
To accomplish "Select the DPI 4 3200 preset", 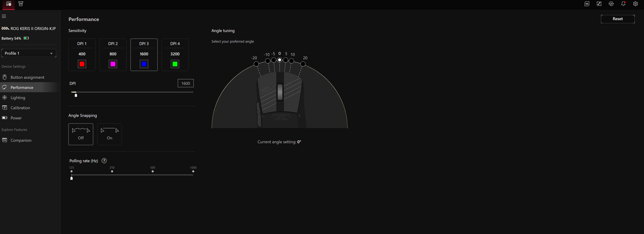I will pos(175,55).
